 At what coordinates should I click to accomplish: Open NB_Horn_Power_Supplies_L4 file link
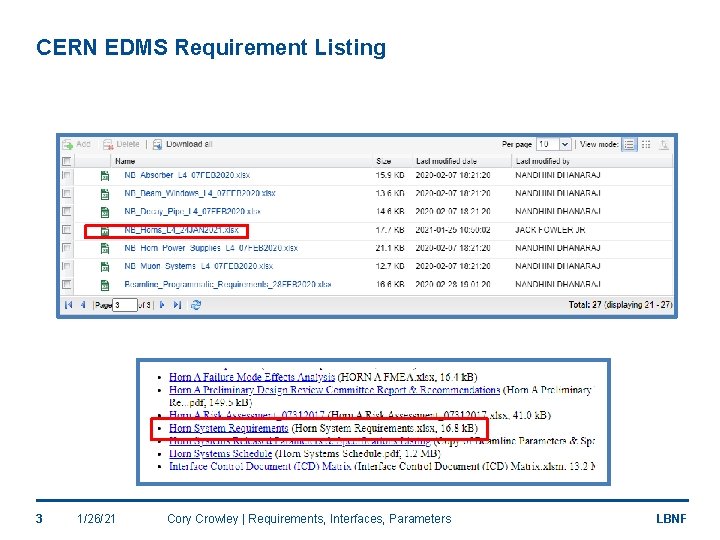tap(211, 248)
